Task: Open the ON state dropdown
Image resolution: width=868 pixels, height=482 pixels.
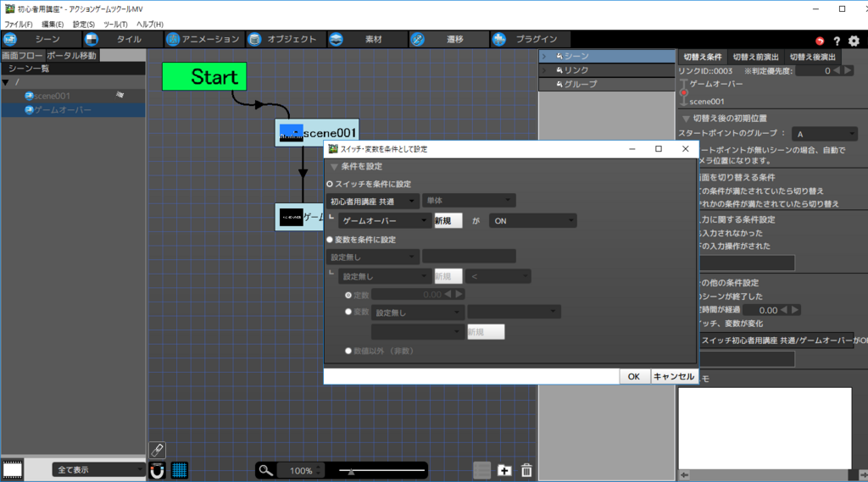Action: pos(532,221)
